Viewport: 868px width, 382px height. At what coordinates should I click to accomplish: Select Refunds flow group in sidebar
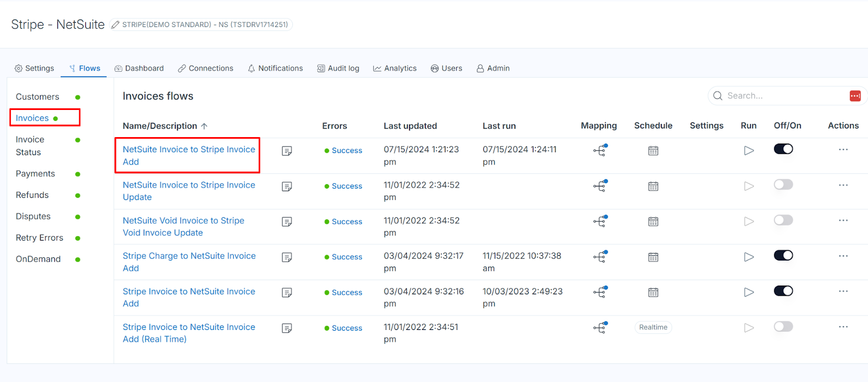click(x=32, y=195)
